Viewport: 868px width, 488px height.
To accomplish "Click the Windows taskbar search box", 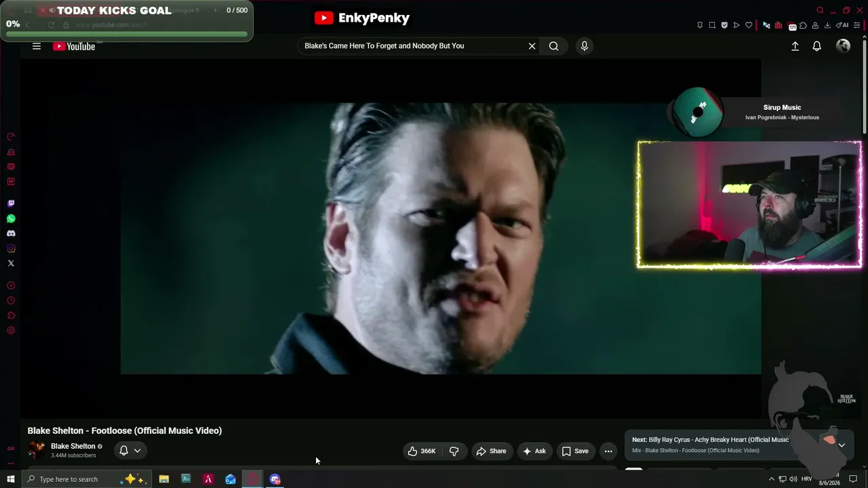I will coord(85,479).
